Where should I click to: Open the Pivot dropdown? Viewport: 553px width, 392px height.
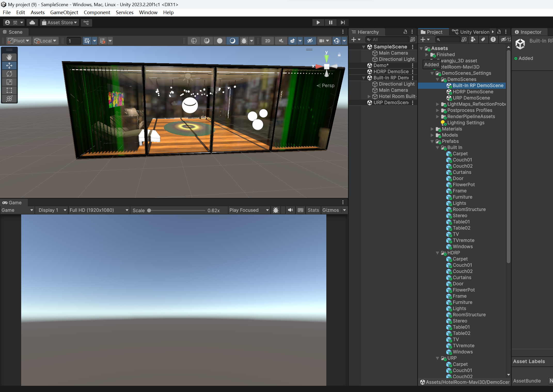pos(18,41)
